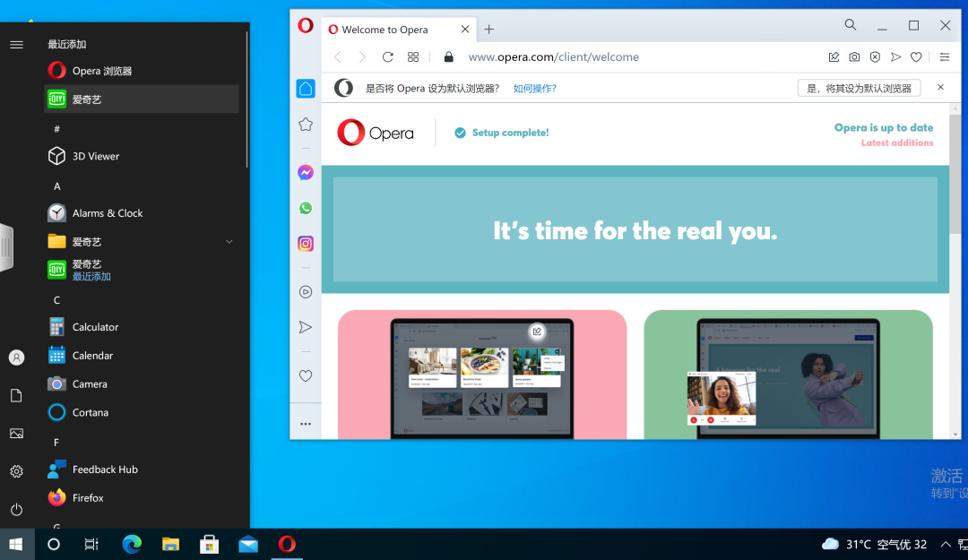This screenshot has height=560, width=968.
Task: Open Player icon in Opera sidebar
Action: (x=306, y=292)
